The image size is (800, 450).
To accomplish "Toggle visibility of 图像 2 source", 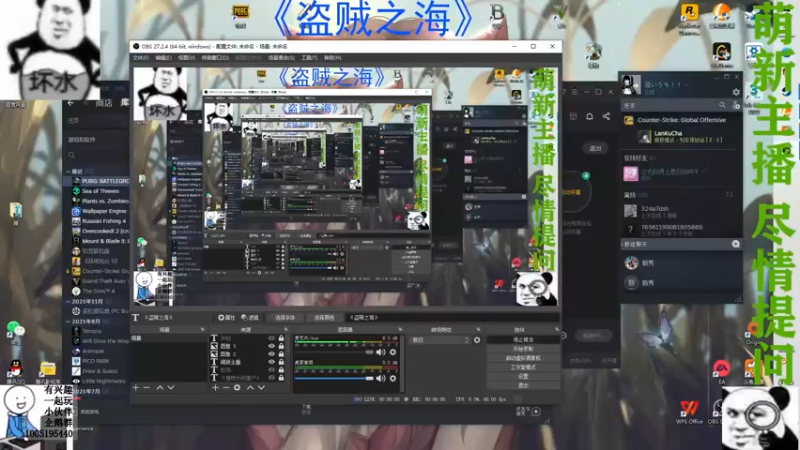I will tap(271, 354).
